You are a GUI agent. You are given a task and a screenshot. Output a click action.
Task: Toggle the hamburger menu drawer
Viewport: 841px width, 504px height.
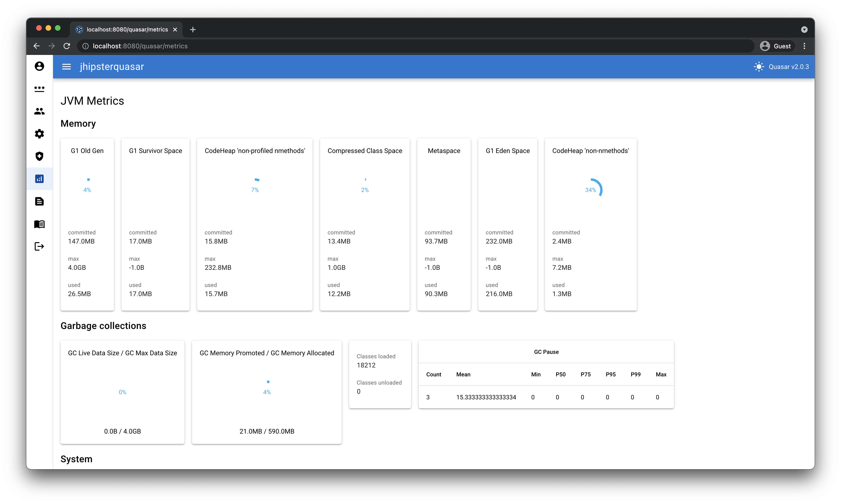point(67,67)
